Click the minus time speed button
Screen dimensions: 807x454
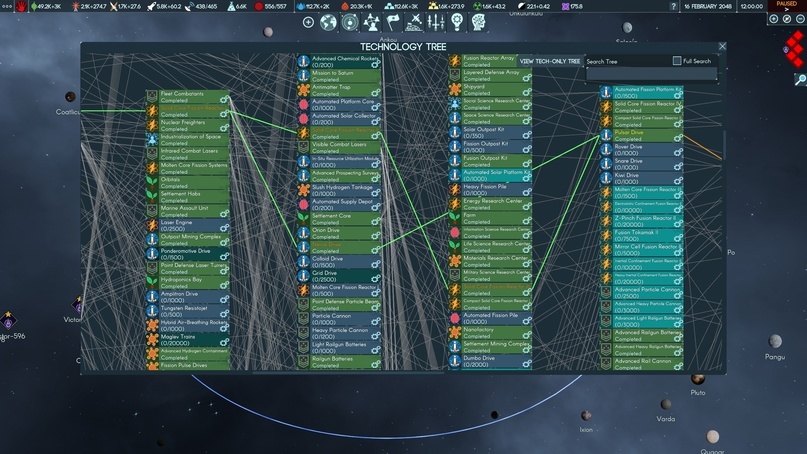pyautogui.click(x=800, y=19)
